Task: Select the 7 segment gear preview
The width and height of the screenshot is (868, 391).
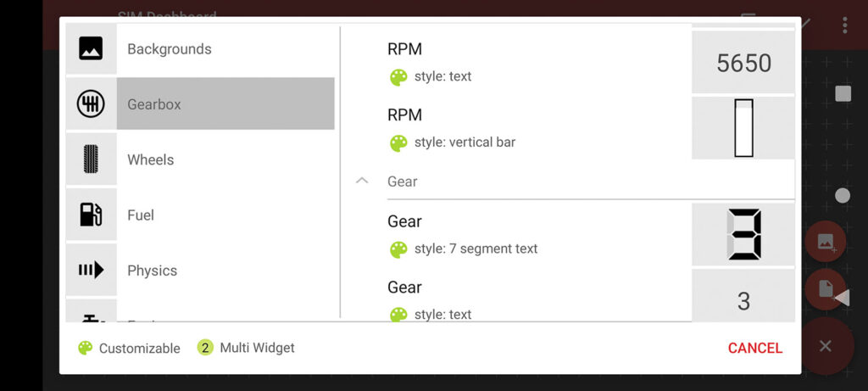Action: point(743,235)
